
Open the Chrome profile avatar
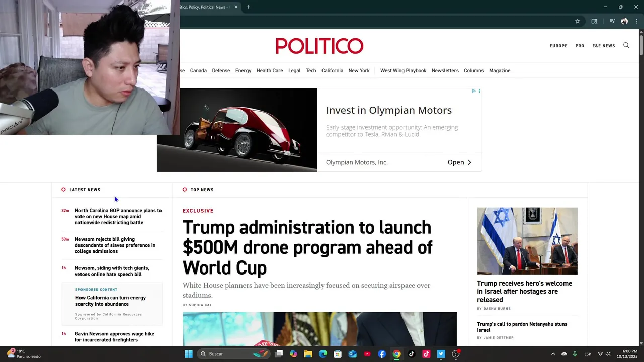(624, 21)
